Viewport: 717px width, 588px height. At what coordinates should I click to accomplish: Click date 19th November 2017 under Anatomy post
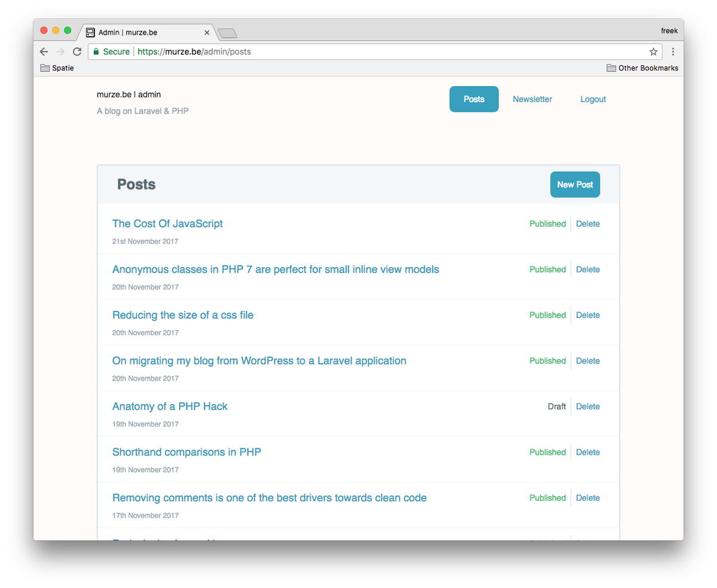(x=145, y=424)
